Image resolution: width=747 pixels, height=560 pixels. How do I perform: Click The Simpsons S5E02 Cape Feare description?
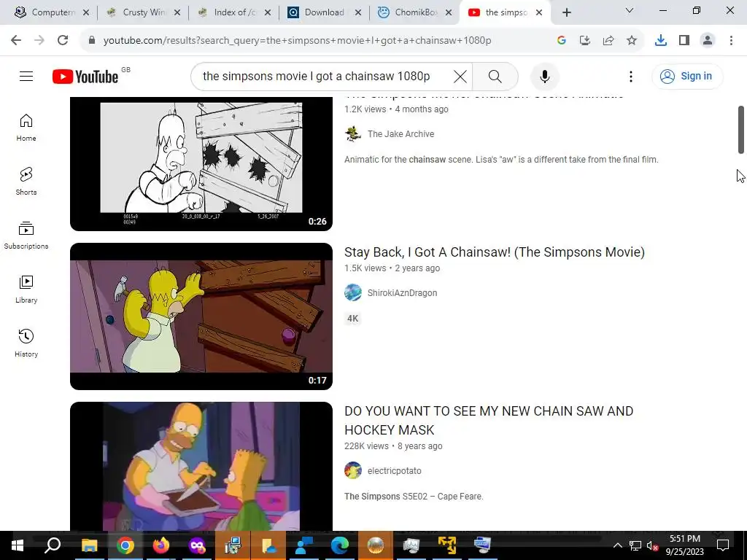(x=414, y=496)
